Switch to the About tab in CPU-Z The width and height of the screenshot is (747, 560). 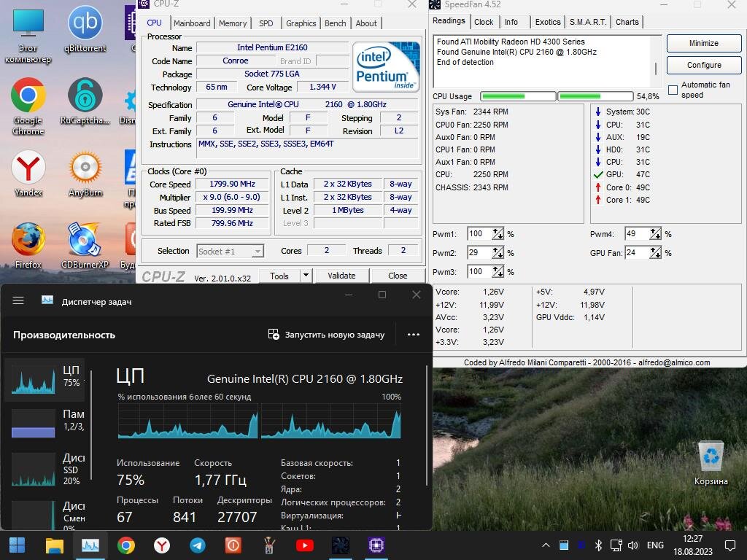366,23
